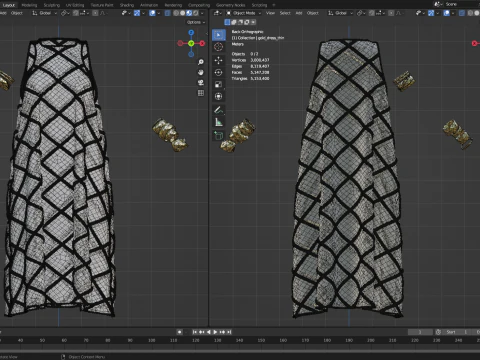Select the Transform tool

click(219, 96)
